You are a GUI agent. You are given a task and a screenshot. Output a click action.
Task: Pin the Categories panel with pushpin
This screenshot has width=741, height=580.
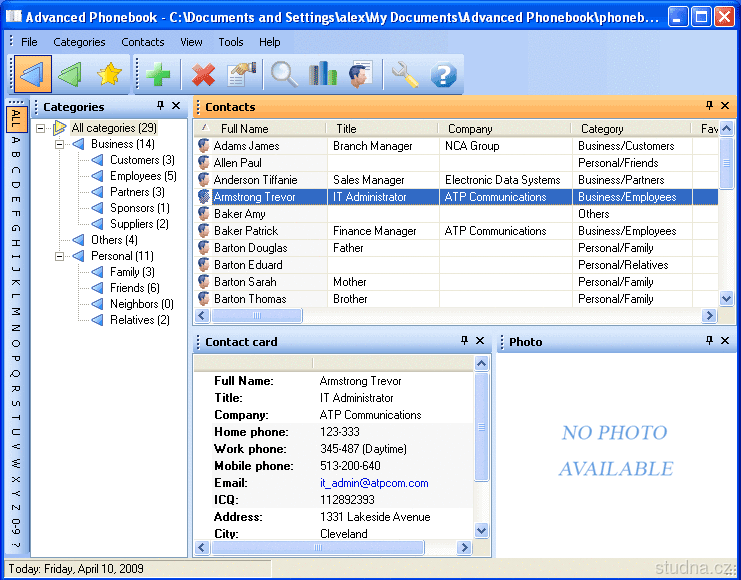[160, 106]
